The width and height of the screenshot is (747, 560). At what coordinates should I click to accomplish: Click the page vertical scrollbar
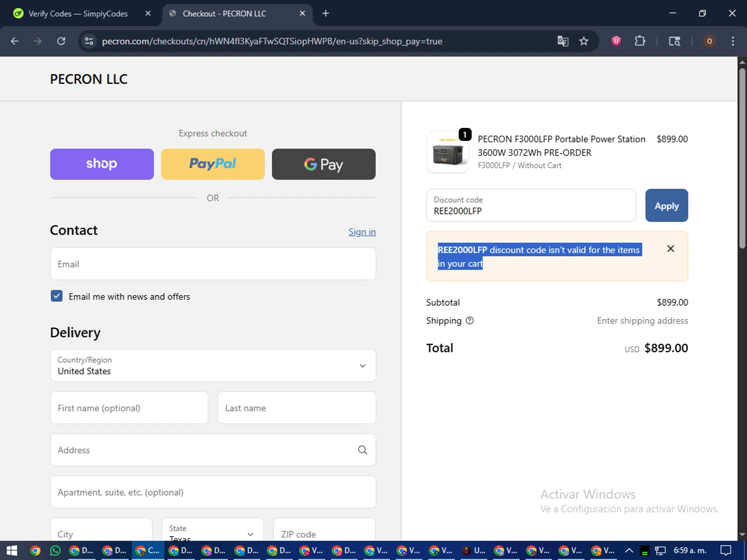[742, 158]
